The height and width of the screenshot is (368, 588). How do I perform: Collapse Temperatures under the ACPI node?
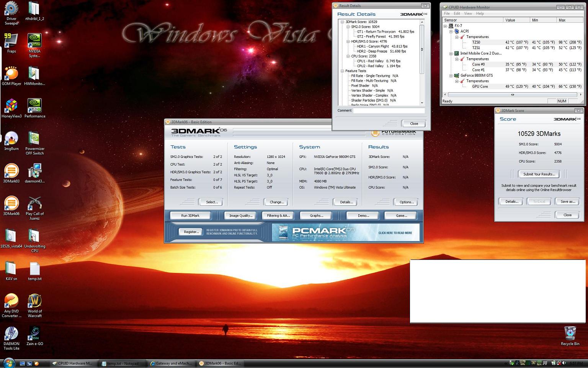457,37
